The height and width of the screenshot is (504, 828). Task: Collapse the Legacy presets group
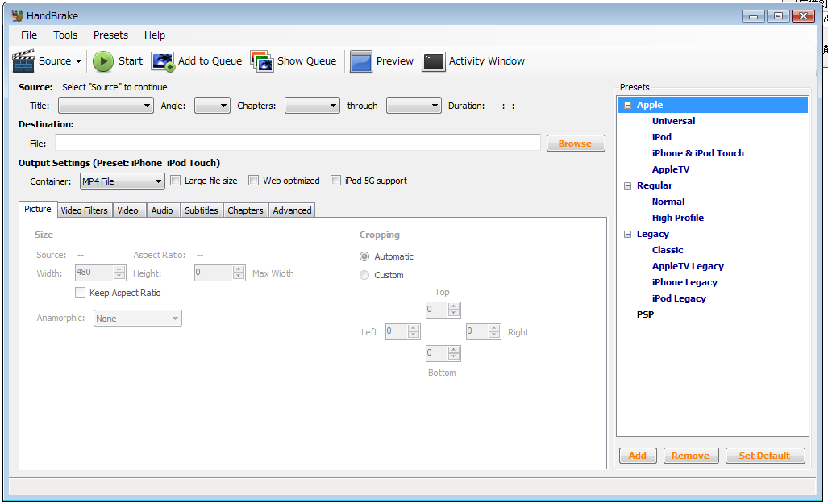(628, 234)
